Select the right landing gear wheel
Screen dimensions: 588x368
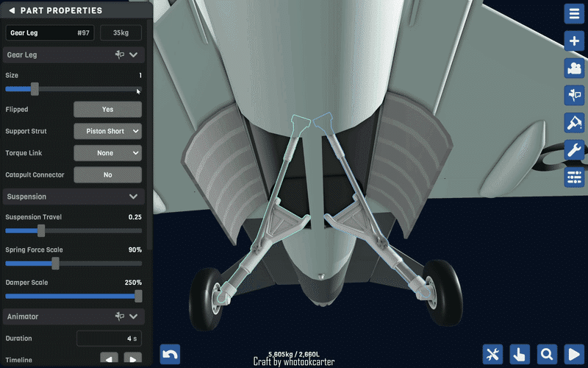[x=442, y=292]
